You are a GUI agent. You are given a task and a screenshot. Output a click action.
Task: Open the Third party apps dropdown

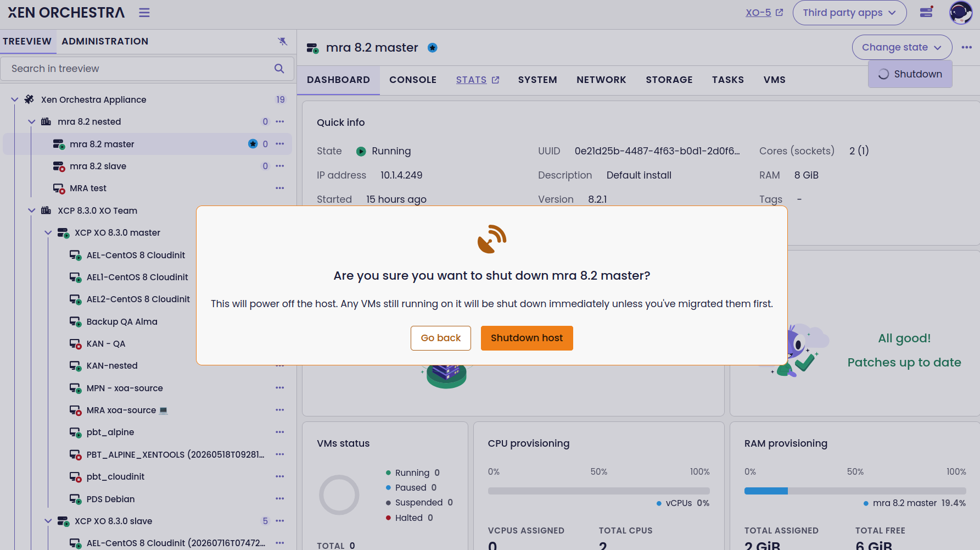(x=849, y=13)
